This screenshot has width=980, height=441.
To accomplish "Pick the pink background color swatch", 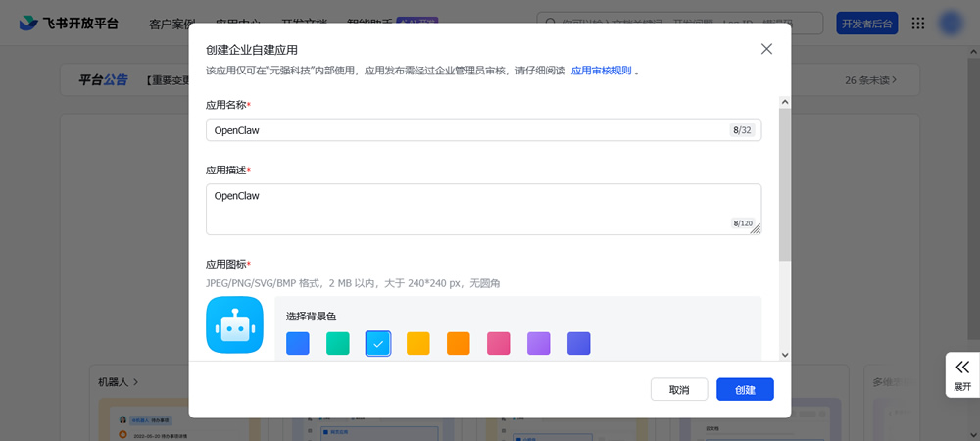I will [x=499, y=343].
